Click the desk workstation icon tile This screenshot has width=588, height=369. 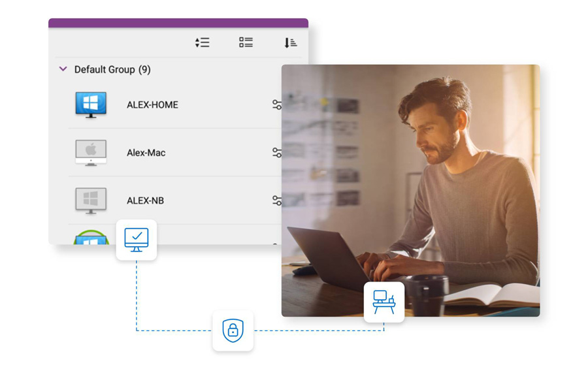click(x=384, y=302)
